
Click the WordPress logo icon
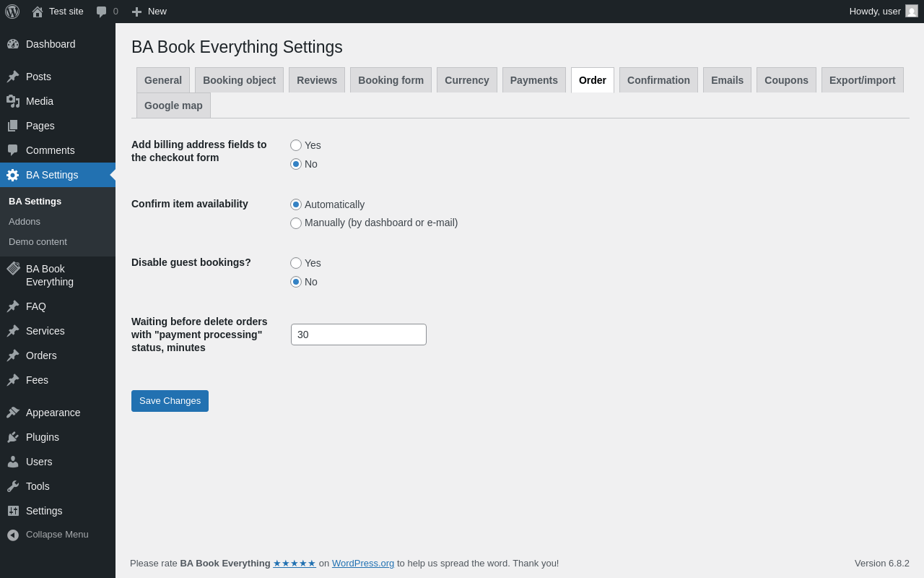12,12
